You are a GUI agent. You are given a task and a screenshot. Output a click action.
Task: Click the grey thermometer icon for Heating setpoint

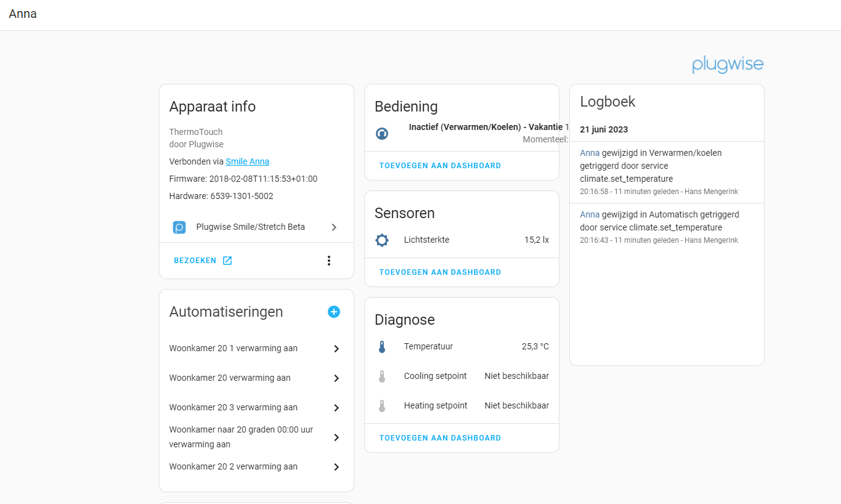(x=382, y=405)
